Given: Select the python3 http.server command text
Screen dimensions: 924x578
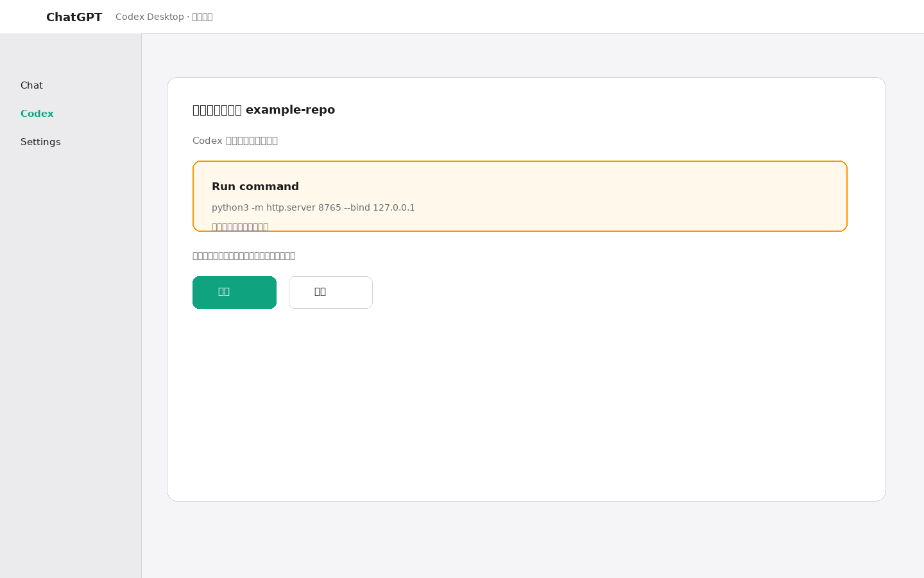Looking at the screenshot, I should [313, 207].
